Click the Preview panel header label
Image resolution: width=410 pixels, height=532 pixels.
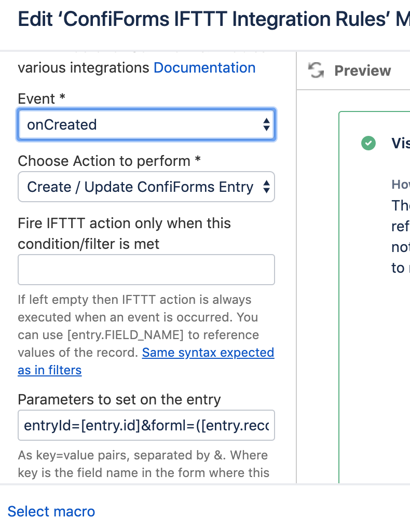click(363, 71)
